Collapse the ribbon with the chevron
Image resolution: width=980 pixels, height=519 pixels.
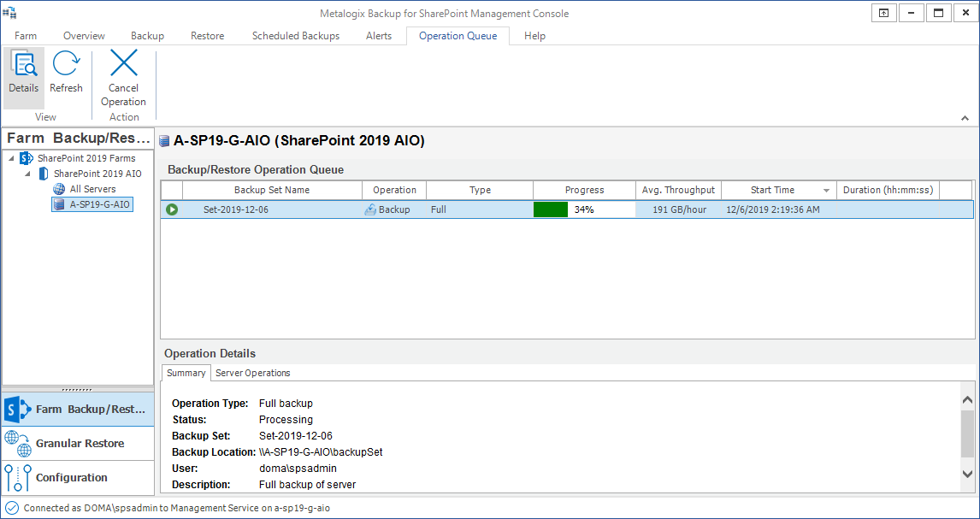point(966,118)
